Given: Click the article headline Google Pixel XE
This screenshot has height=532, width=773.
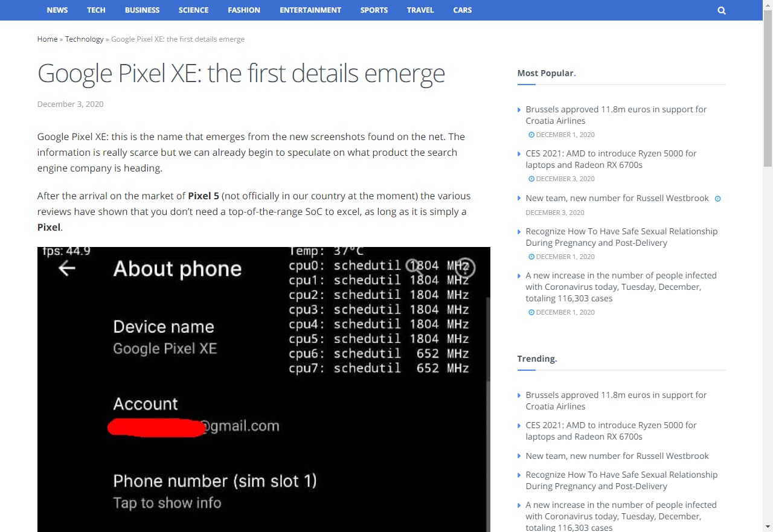Looking at the screenshot, I should point(241,74).
